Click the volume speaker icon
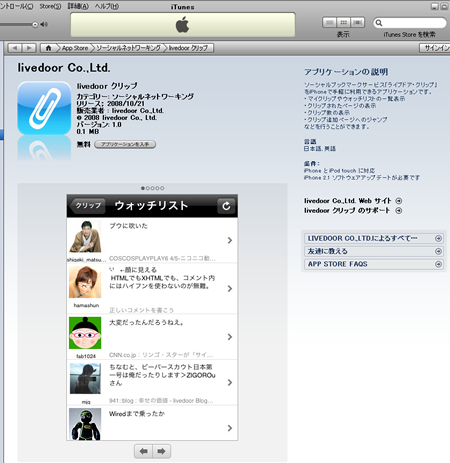The height and width of the screenshot is (463, 450). coord(44,24)
